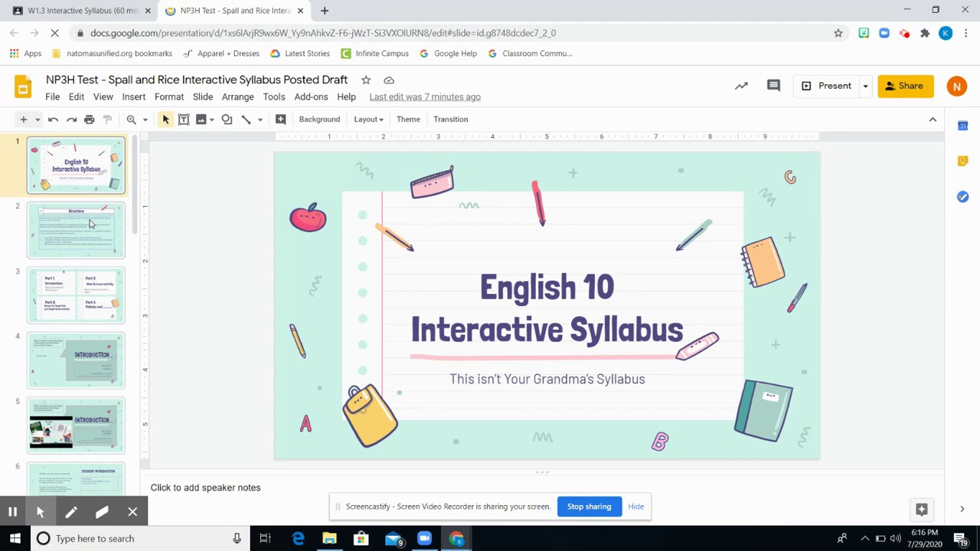Open the zoom level dropdown arrow

145,119
